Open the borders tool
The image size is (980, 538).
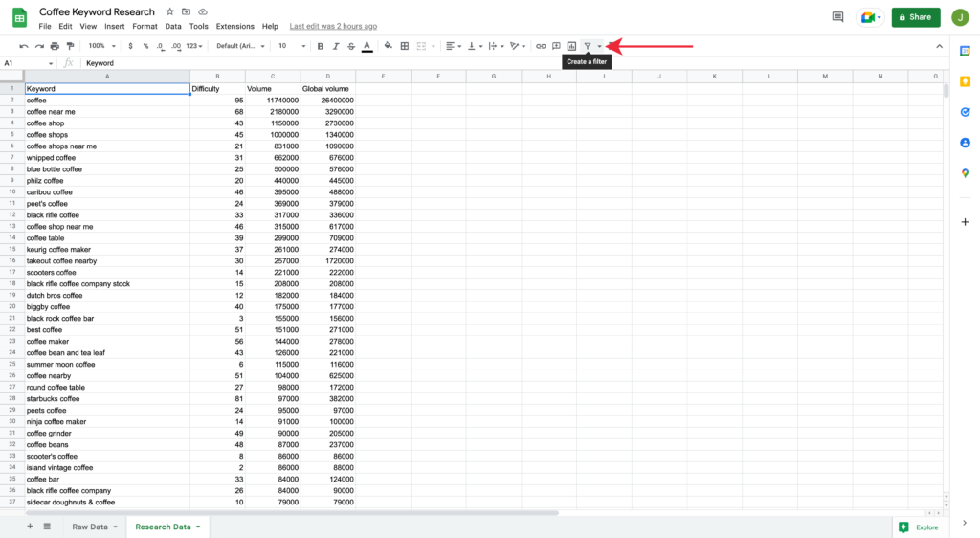click(x=405, y=46)
